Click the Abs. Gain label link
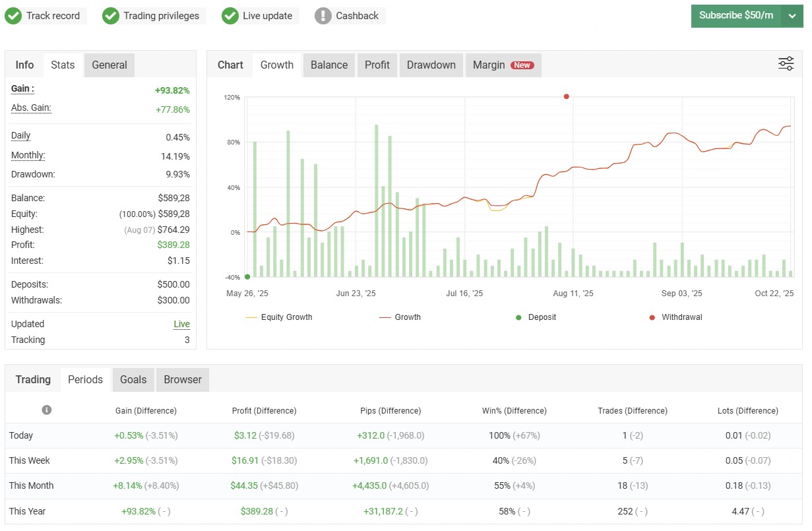The height and width of the screenshot is (531, 812). (31, 108)
